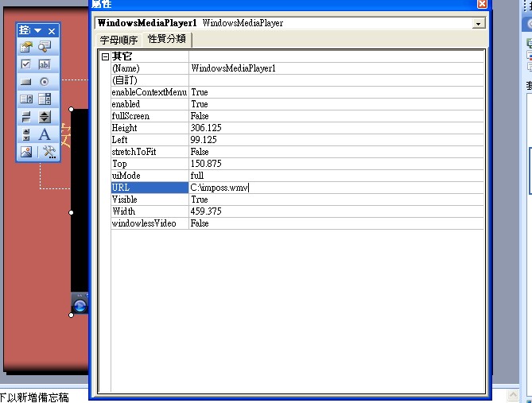This screenshot has width=532, height=403.
Task: Open Properties icon in Control Toolbox
Action: (x=26, y=46)
